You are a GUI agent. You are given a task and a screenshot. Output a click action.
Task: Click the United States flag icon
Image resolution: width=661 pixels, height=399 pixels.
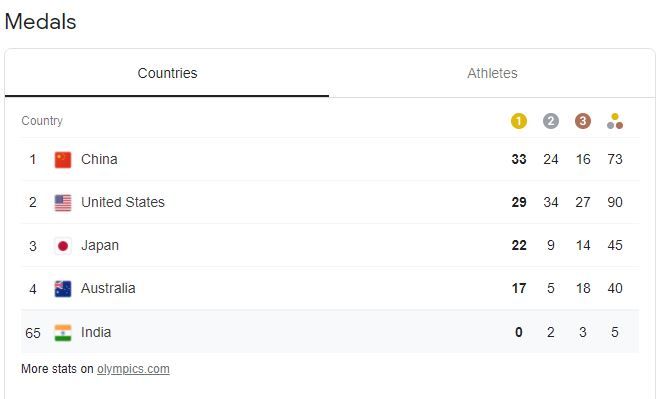[x=63, y=203]
